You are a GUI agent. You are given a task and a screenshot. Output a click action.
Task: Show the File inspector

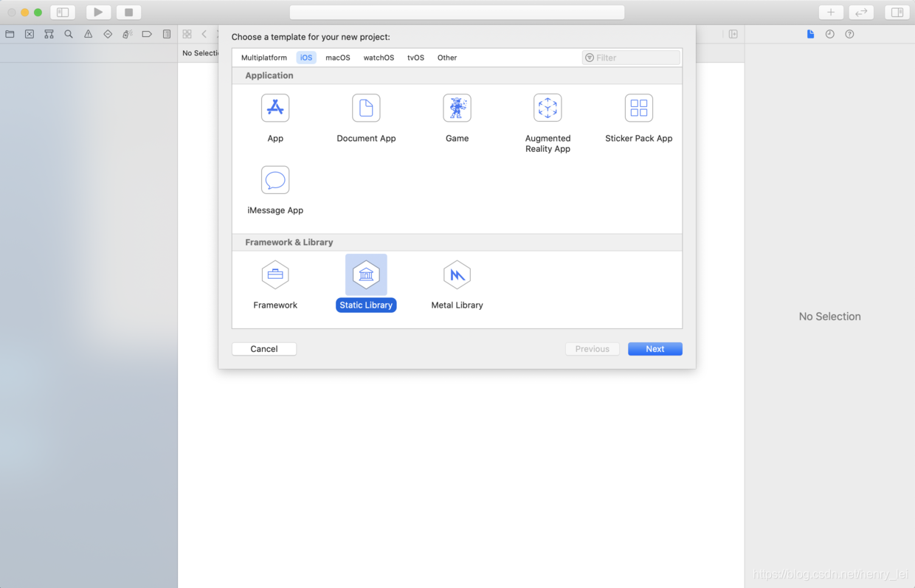pos(810,34)
